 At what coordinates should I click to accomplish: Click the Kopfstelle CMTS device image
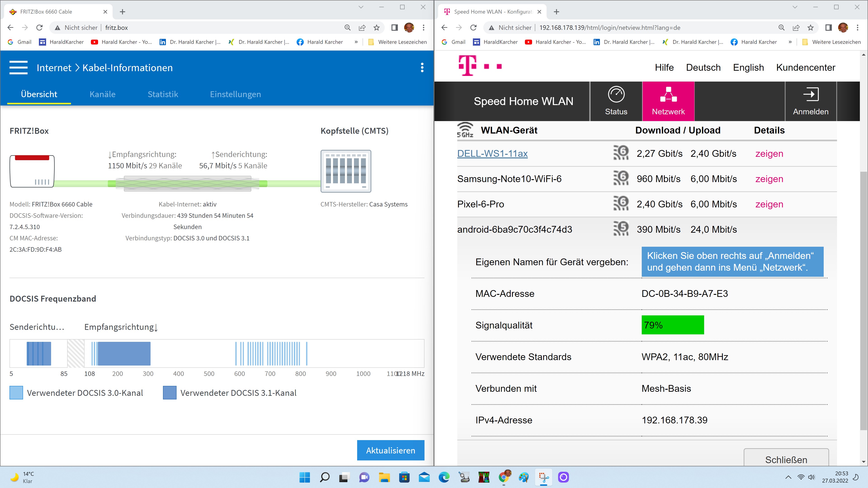tap(346, 171)
